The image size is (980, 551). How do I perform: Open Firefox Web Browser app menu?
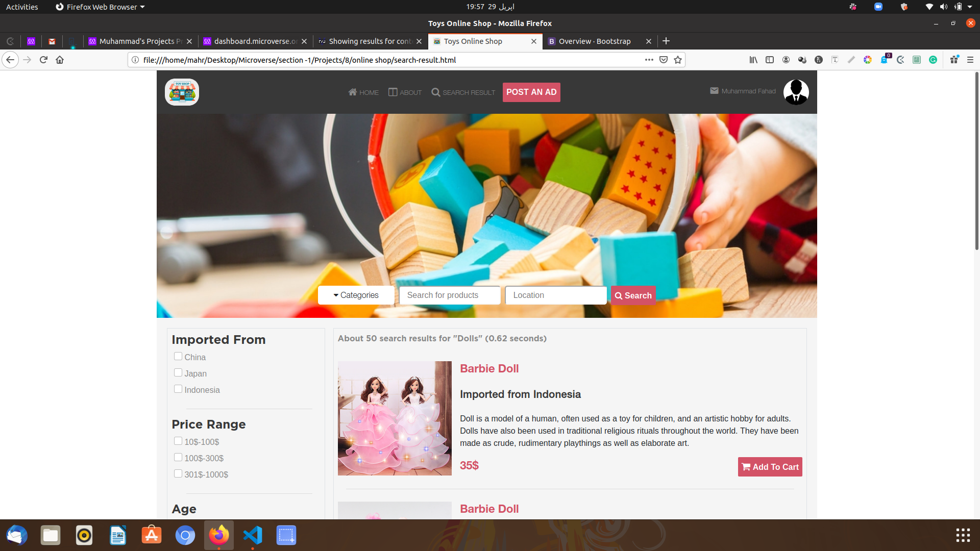tap(100, 7)
